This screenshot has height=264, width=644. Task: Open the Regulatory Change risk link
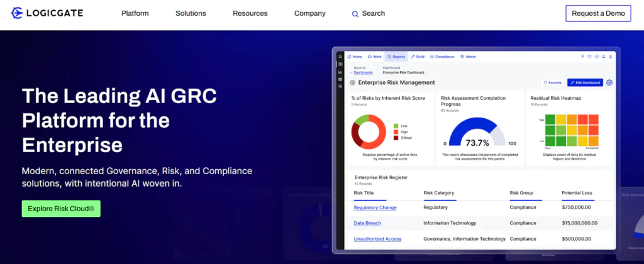[x=375, y=208]
